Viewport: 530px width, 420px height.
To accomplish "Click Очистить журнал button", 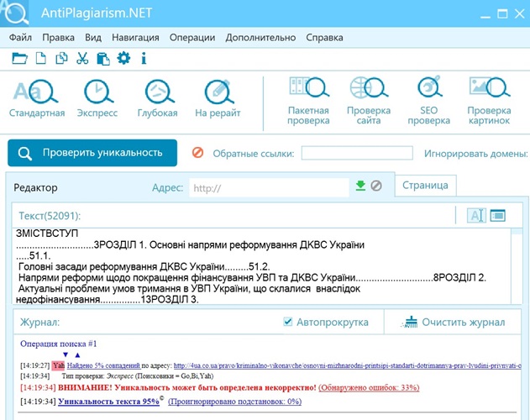I will [453, 323].
